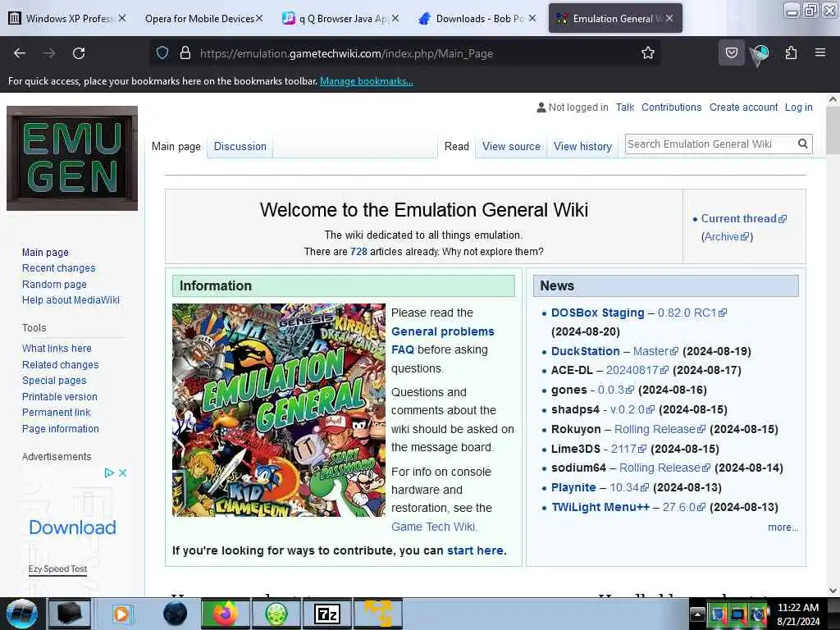
Task: Click the network monitor tray icon
Action: 737,614
